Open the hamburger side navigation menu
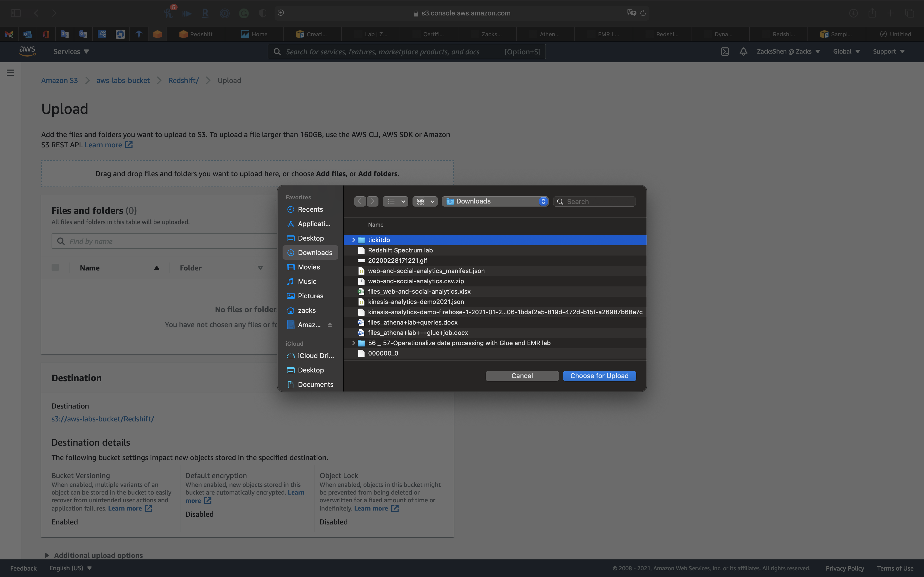Image resolution: width=924 pixels, height=577 pixels. click(x=10, y=72)
